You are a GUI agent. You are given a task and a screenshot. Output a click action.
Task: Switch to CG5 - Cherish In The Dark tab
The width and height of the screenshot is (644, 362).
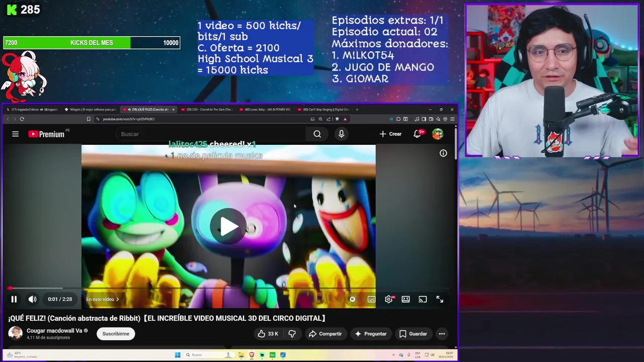[206, 110]
